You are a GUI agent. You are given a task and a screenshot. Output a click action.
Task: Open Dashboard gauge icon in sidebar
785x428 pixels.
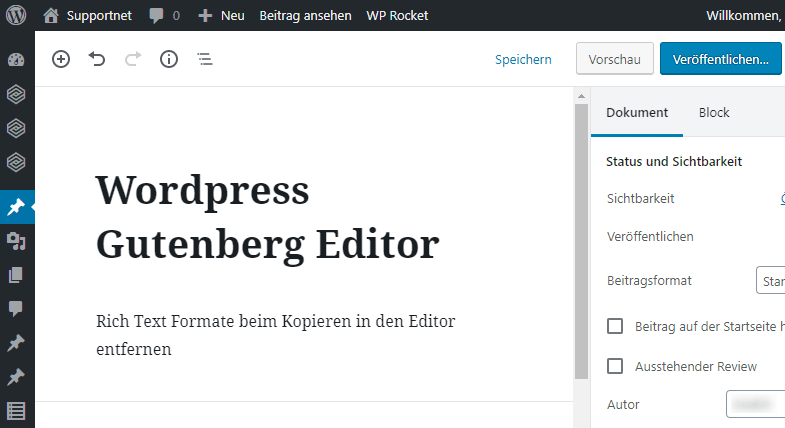[x=16, y=60]
